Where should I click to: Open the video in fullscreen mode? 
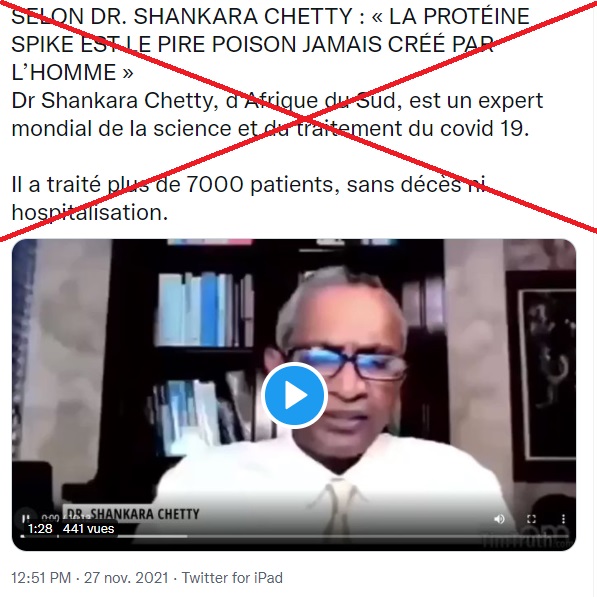(532, 519)
